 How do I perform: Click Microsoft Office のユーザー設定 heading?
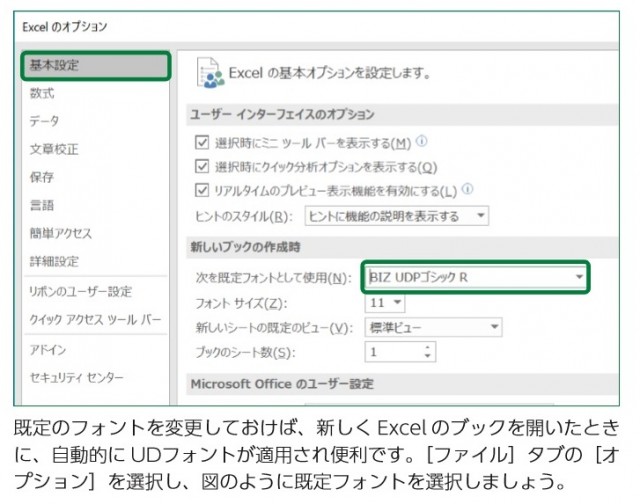282,384
